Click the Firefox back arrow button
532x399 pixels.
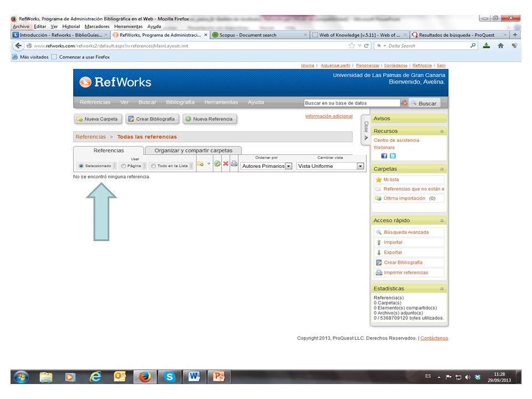18,45
